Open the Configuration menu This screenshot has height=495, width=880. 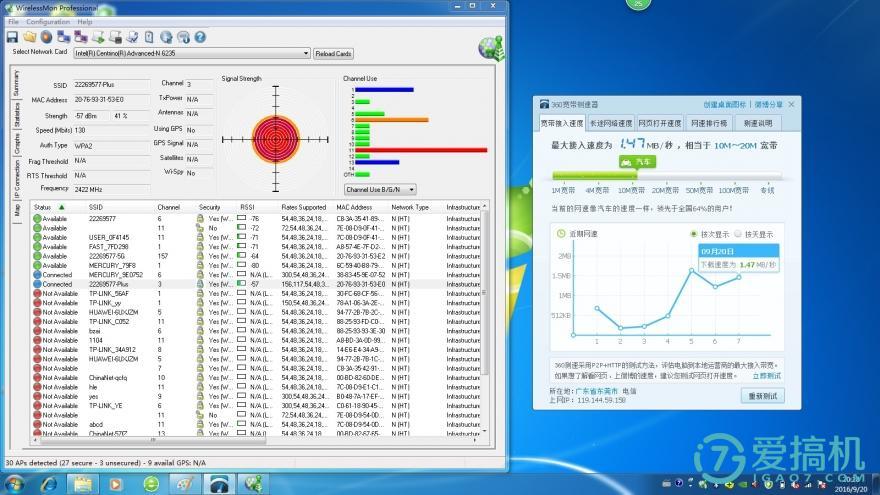coord(48,22)
